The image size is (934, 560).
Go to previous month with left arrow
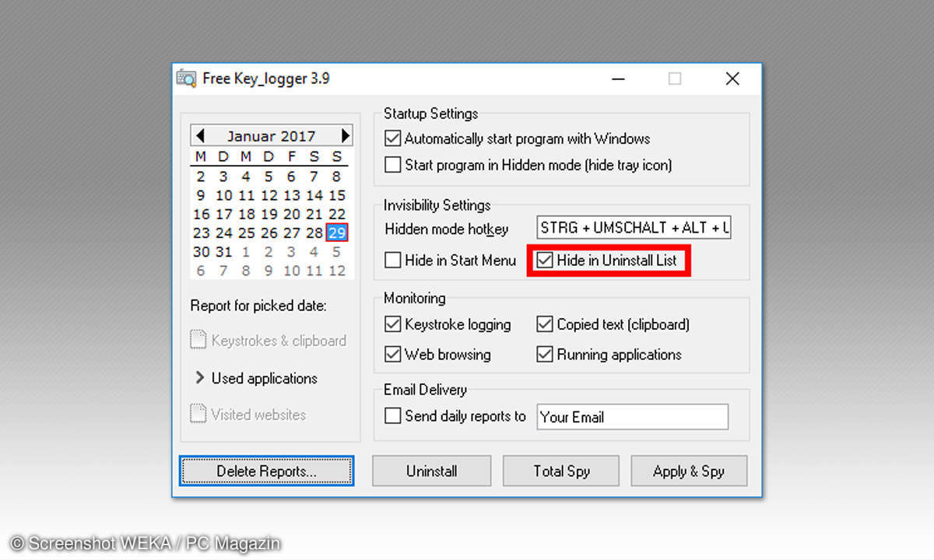(200, 135)
